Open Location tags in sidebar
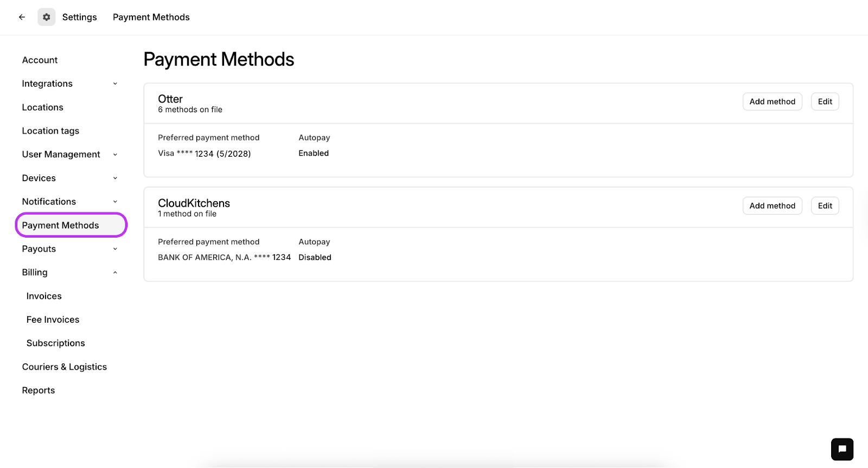Viewport: 868px width, 468px height. [x=50, y=131]
